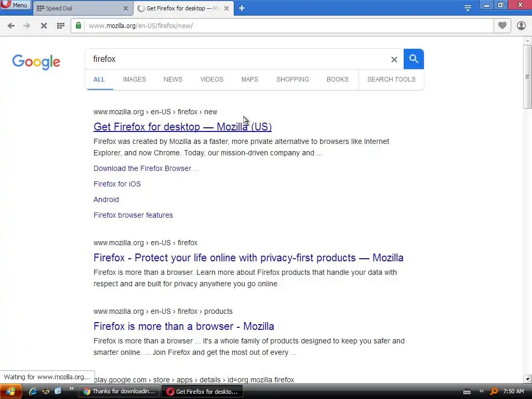Switch to VIDEOS results
The height and width of the screenshot is (399, 532).
click(212, 79)
